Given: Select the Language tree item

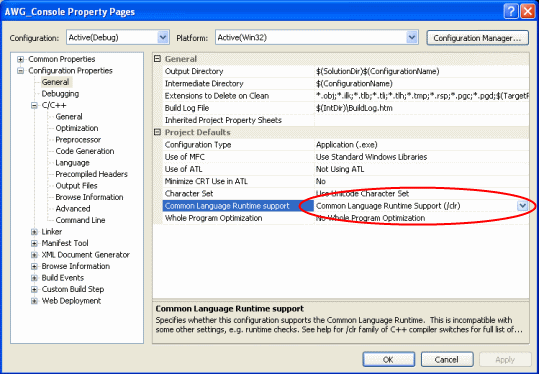Looking at the screenshot, I should tap(72, 163).
